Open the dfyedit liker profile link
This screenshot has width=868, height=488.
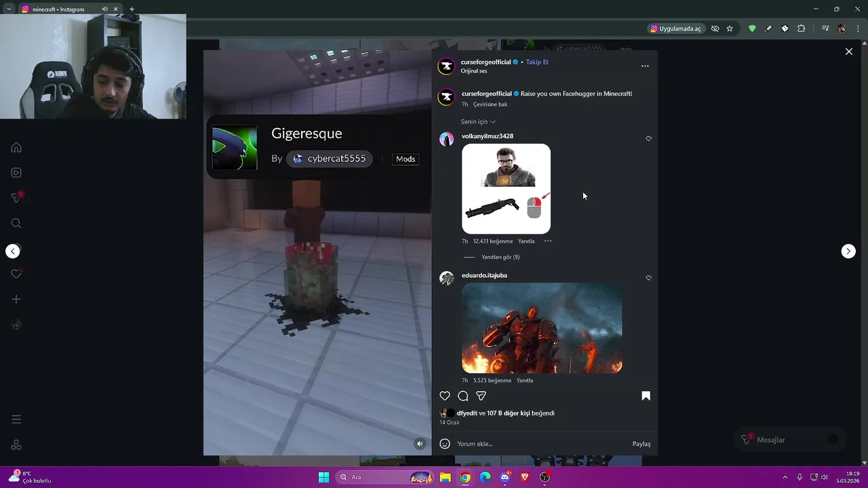[467, 413]
